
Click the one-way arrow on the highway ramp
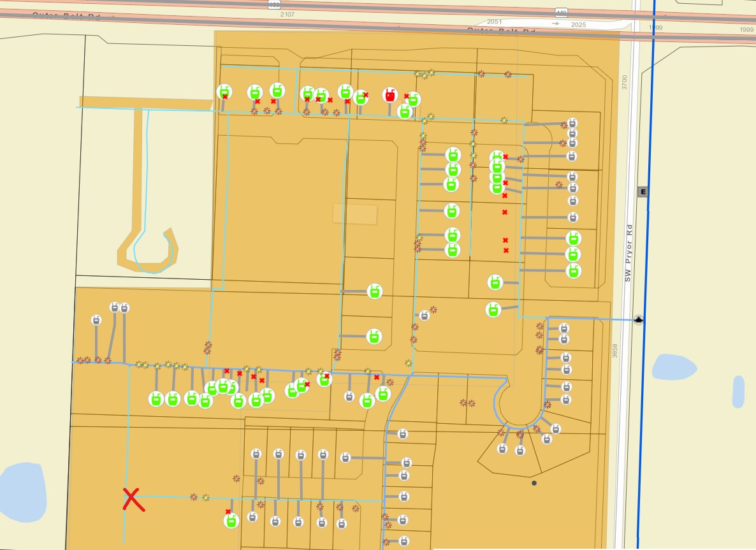pos(555,24)
